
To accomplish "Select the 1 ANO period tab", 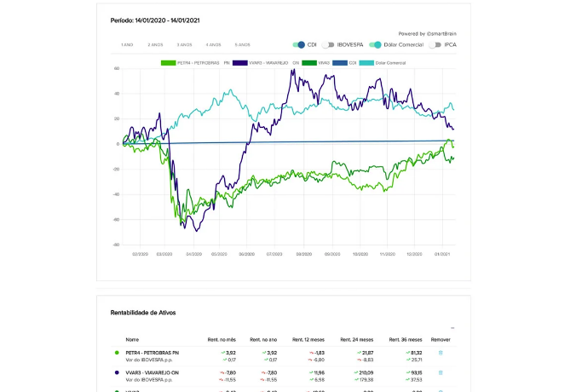I will 127,44.
